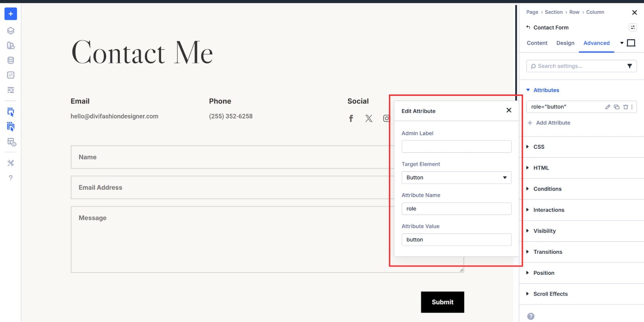Open the Layers panel icon

10,30
